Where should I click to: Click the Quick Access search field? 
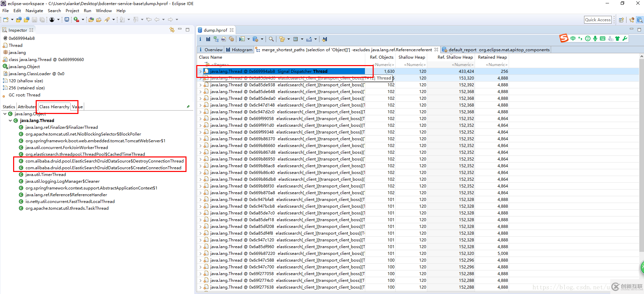(598, 20)
